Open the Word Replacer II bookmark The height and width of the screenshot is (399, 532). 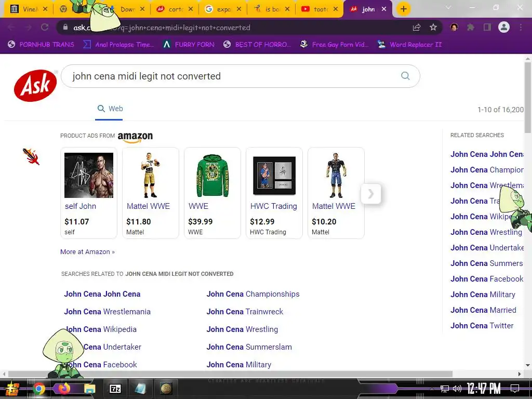(x=410, y=45)
